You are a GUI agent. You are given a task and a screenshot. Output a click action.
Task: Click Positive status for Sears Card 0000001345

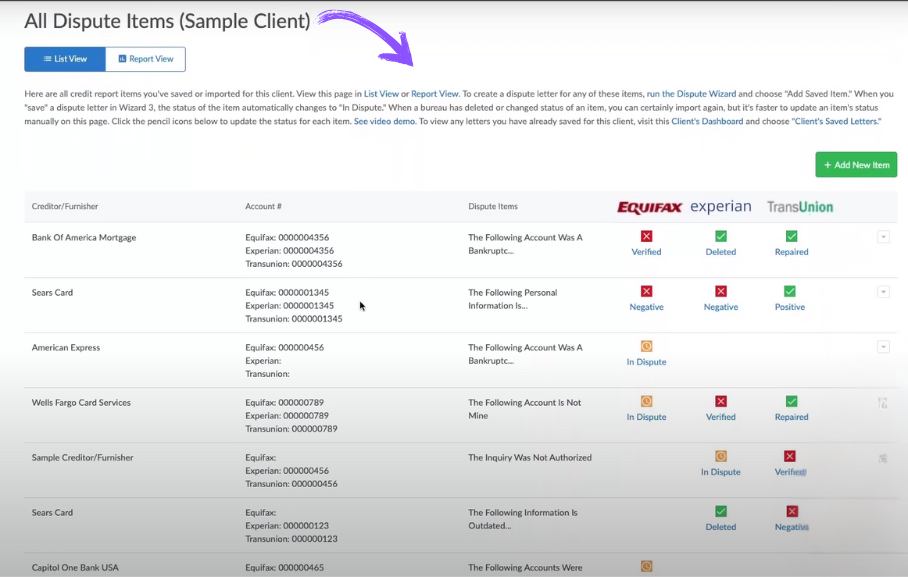pos(789,307)
